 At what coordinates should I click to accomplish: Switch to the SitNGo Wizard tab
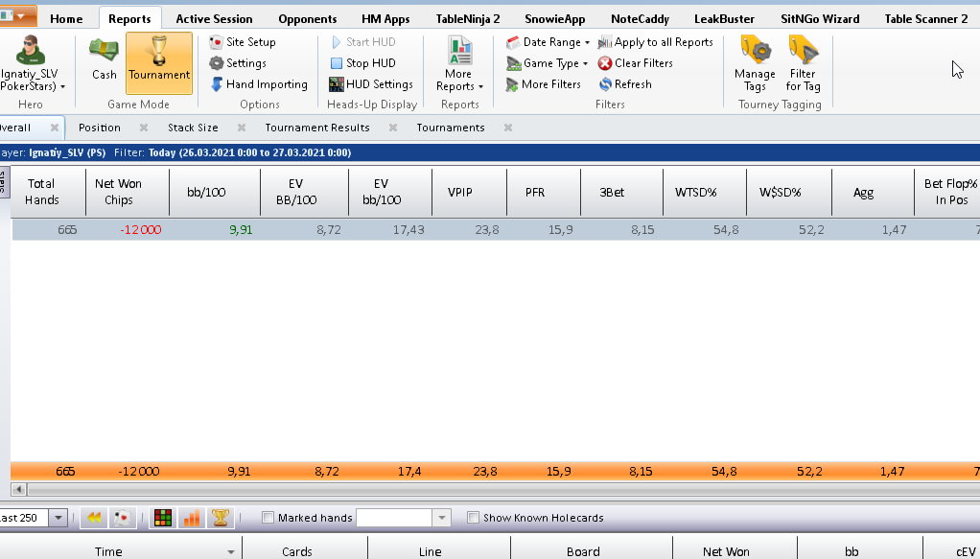(820, 19)
